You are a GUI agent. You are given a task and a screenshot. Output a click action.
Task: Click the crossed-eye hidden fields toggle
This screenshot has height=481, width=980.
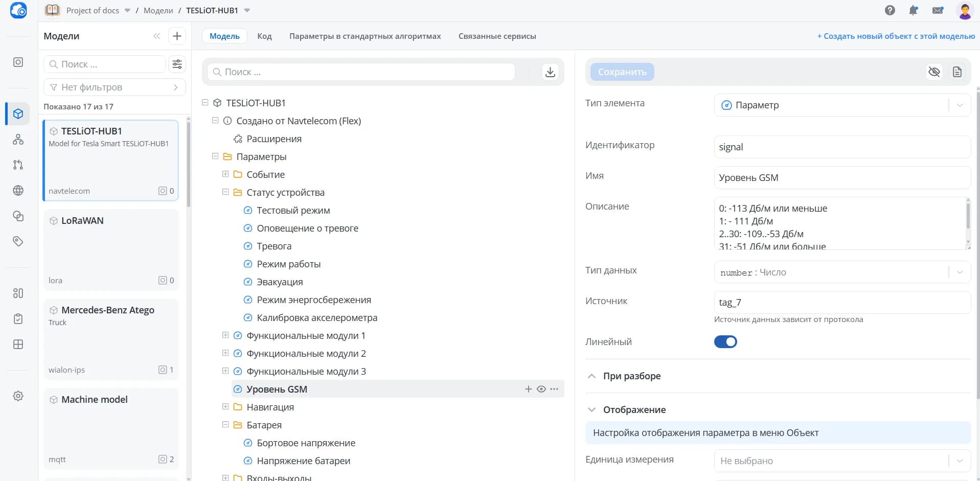pyautogui.click(x=934, y=72)
